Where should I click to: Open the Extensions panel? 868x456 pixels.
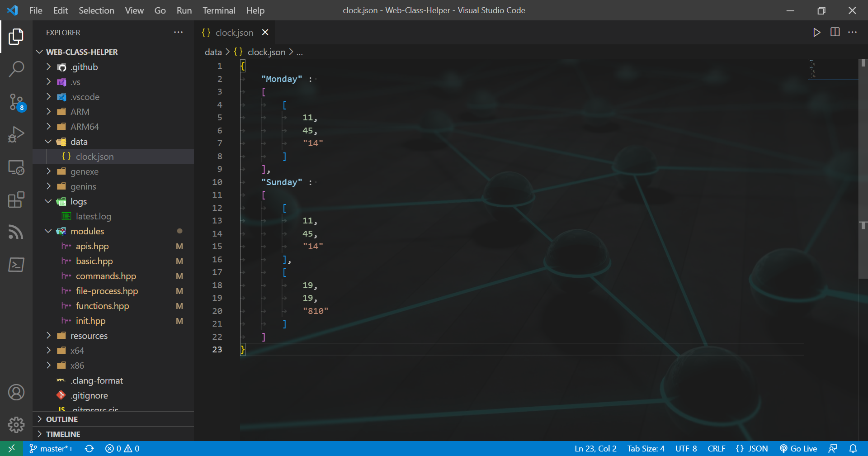tap(16, 199)
